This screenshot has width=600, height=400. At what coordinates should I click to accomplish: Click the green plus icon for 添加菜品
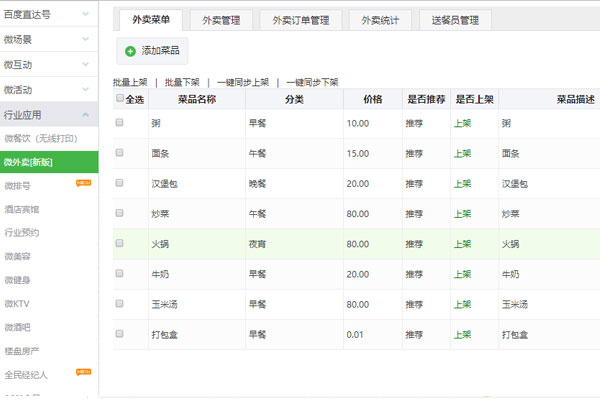point(130,51)
